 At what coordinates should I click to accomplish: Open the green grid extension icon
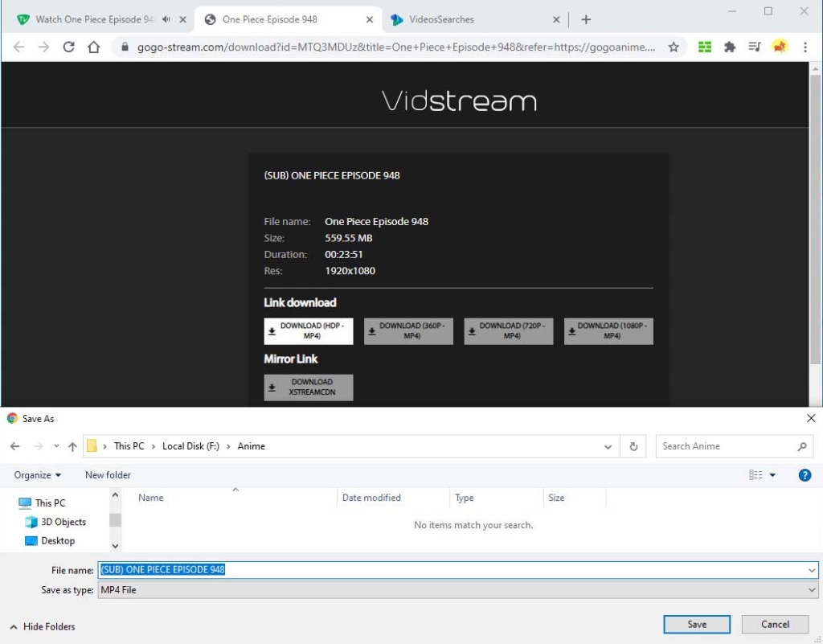click(704, 47)
